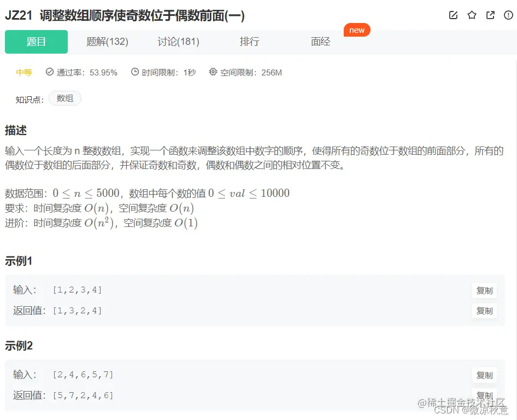Switch to the 题解(132) tab

[x=107, y=42]
